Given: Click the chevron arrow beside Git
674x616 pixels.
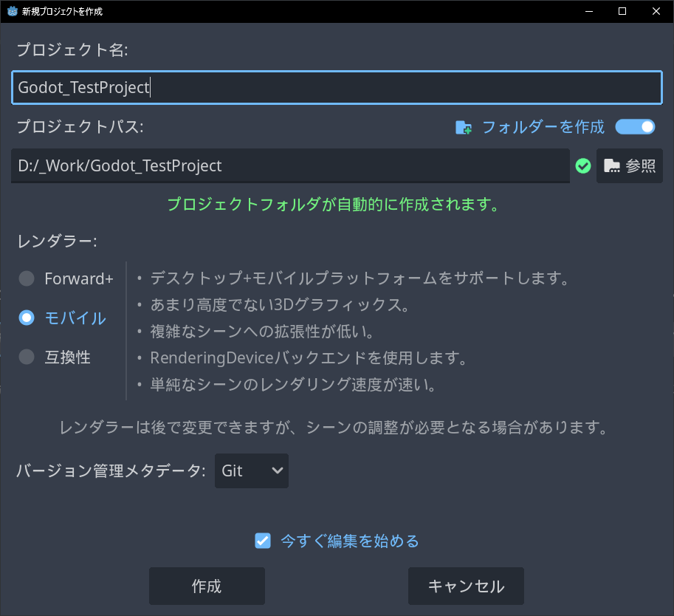Looking at the screenshot, I should click(277, 470).
